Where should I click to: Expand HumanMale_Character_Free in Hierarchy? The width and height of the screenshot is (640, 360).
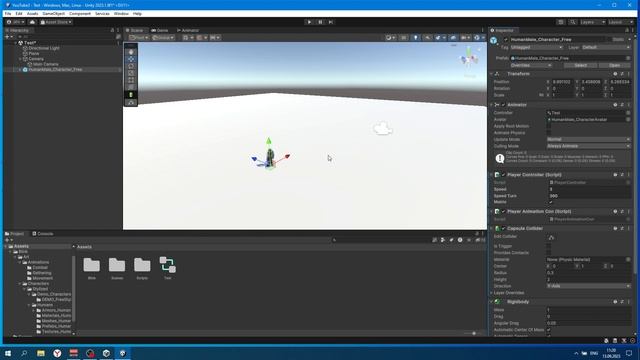(x=20, y=70)
